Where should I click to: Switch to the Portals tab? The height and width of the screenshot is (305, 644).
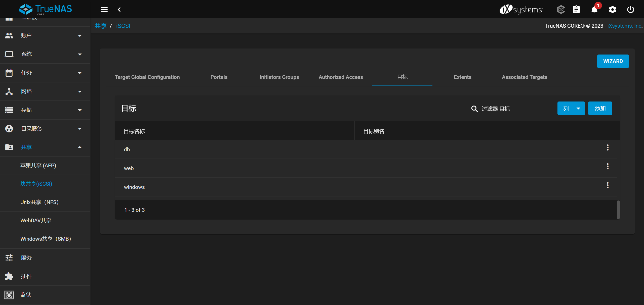tap(219, 77)
